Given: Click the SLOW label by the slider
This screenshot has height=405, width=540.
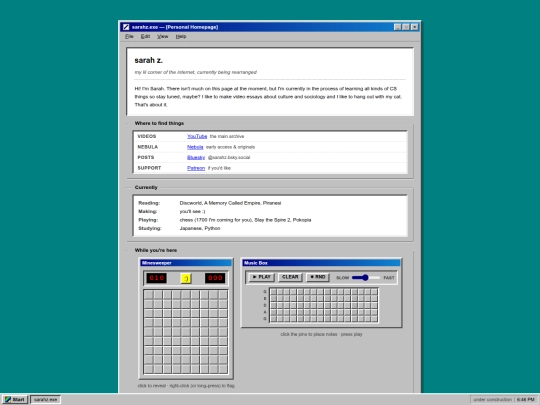Looking at the screenshot, I should (x=343, y=278).
